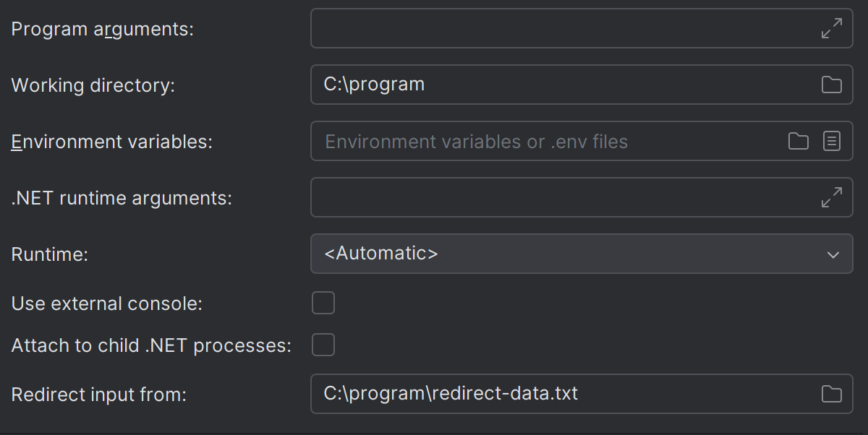Click the "Attach to child .NET processes:" label
This screenshot has height=435, width=868.
pyautogui.click(x=151, y=345)
